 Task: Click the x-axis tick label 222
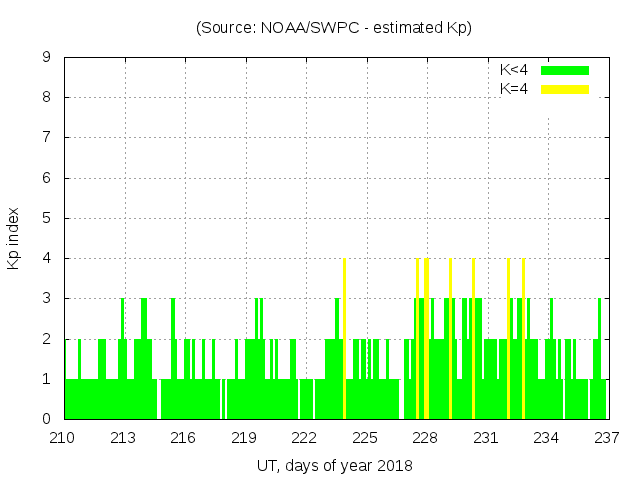pos(305,438)
